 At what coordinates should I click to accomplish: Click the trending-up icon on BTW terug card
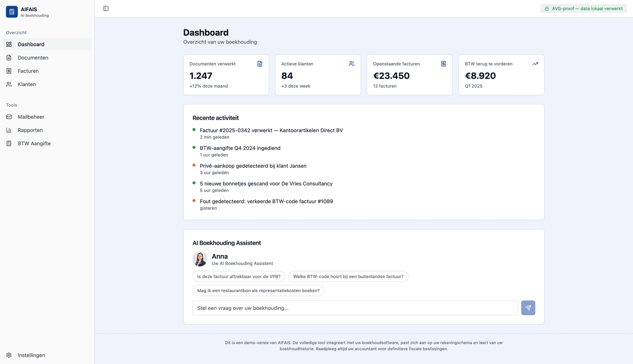tap(535, 64)
